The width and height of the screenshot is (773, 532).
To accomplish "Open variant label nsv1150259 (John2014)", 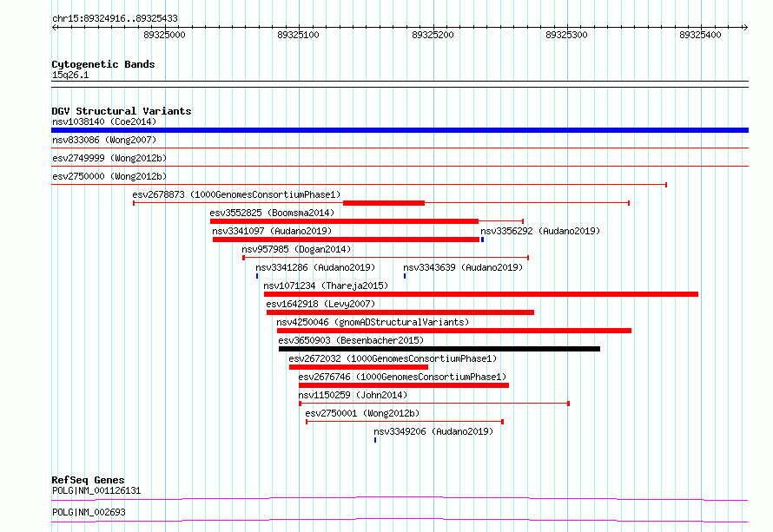I will click(353, 395).
